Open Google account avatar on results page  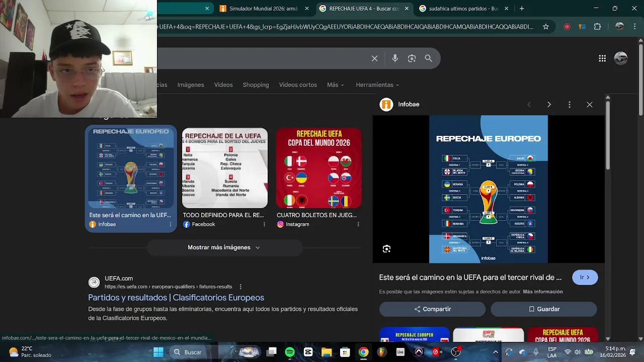click(x=621, y=58)
